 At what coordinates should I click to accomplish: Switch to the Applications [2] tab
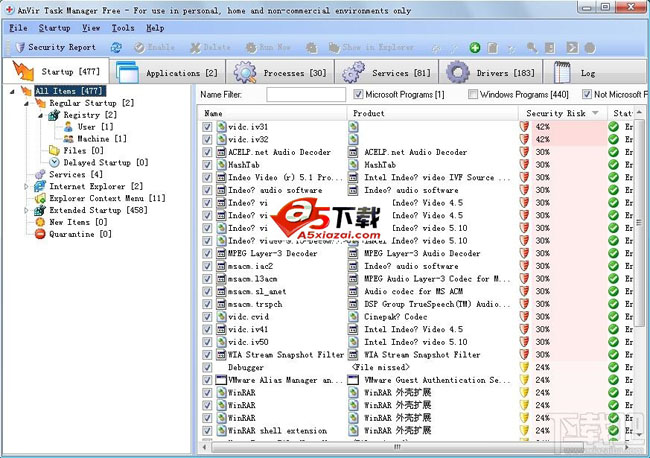(x=167, y=72)
